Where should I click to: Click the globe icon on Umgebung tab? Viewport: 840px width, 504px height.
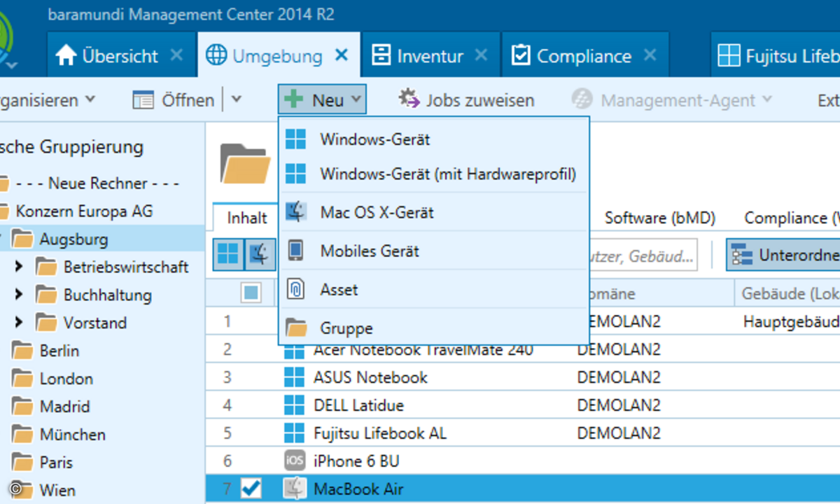216,55
